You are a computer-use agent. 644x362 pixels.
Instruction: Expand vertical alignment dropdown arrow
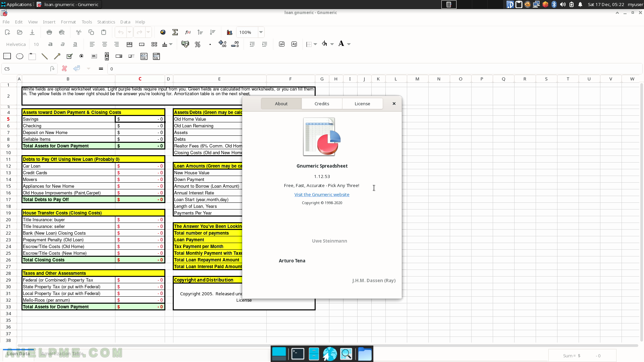(171, 44)
